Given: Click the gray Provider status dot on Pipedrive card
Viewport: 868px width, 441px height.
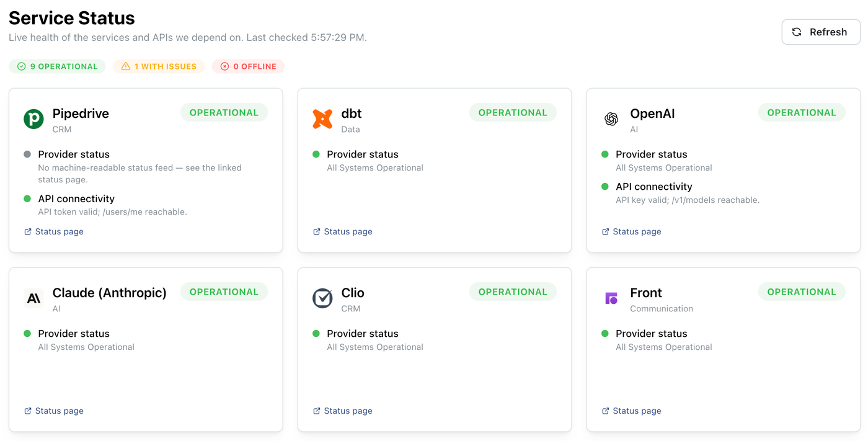Looking at the screenshot, I should click(x=27, y=154).
